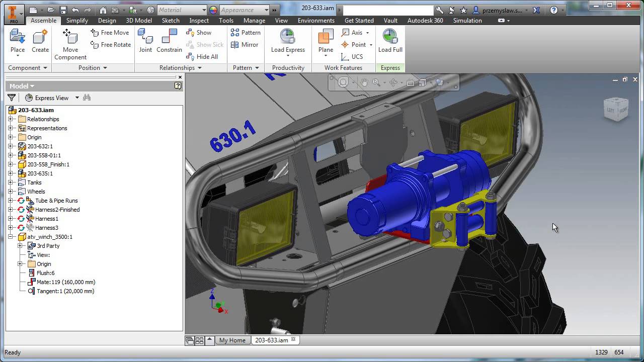Screen dimensions: 644x362
Task: Open the Environments ribbon tab
Action: 316,21
